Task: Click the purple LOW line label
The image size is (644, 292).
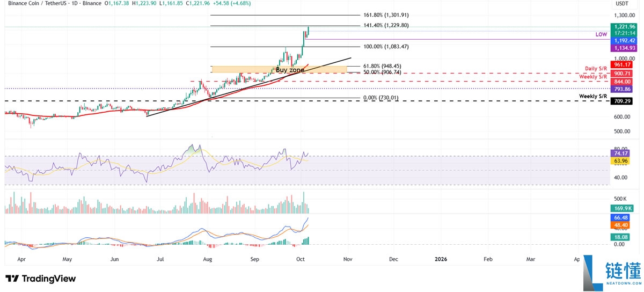Action: [x=601, y=34]
